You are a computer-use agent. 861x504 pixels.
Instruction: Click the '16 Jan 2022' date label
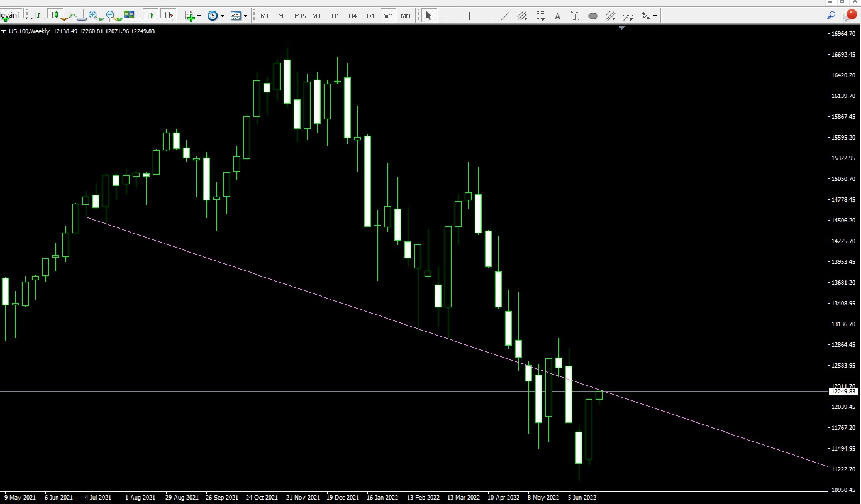382,497
